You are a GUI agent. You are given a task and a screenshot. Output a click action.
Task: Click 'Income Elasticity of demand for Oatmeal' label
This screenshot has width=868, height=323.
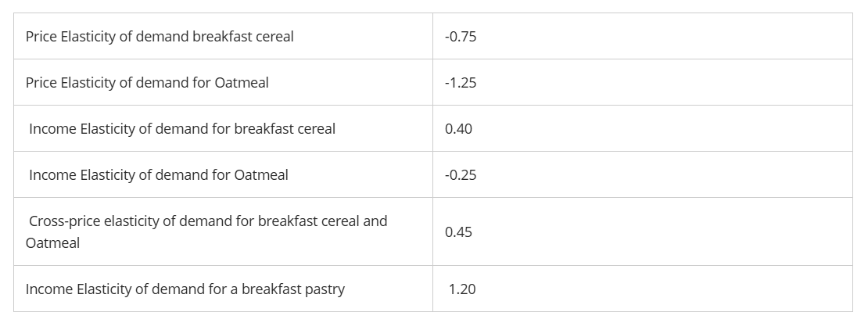coord(158,174)
